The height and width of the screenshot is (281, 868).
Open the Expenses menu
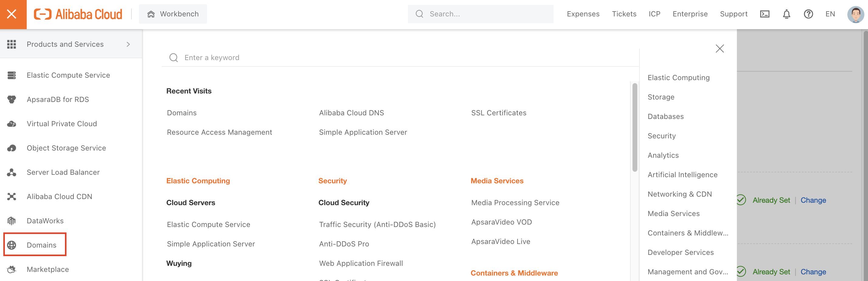coord(583,14)
